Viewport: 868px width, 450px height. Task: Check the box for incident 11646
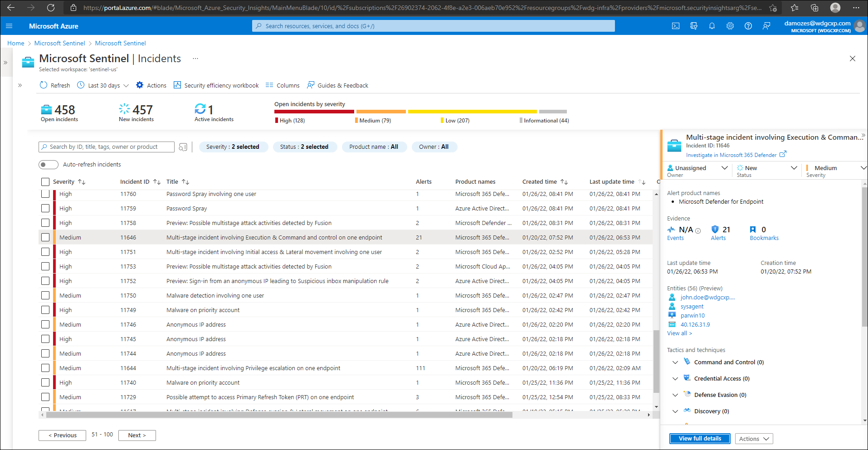45,237
